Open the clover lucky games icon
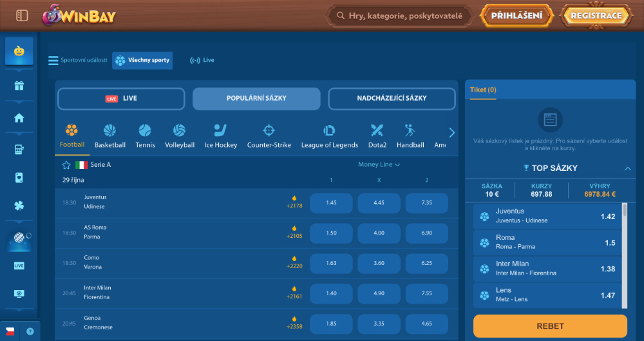Viewport: 644px width, 341px height. (x=19, y=206)
